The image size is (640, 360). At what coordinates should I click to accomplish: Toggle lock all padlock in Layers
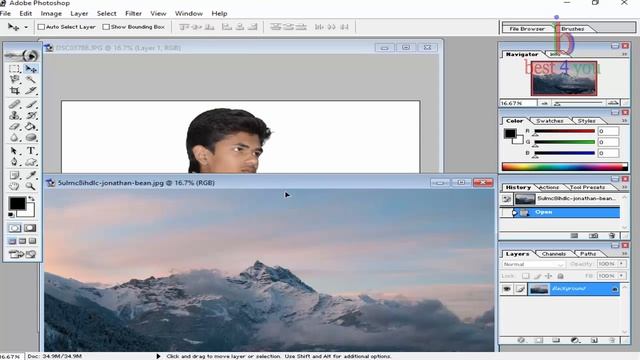click(561, 276)
